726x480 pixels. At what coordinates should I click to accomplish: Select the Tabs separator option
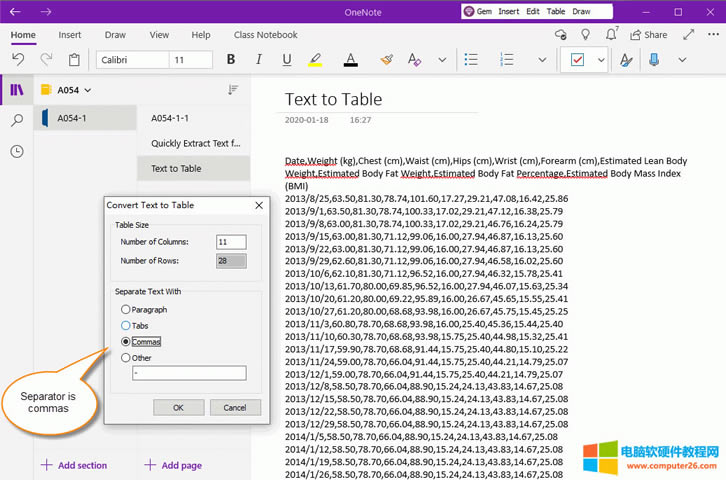point(126,325)
